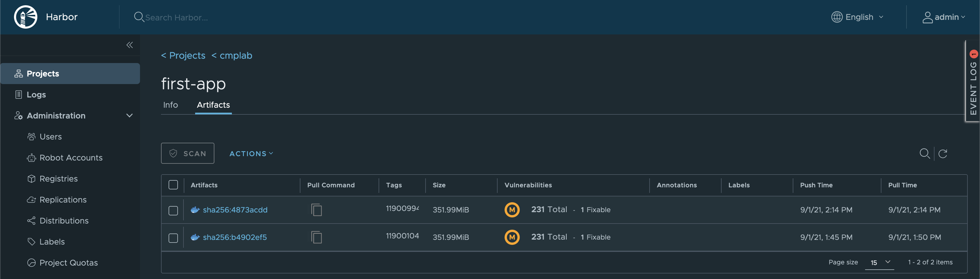Sort by the Size column header
This screenshot has width=980, height=279.
click(x=439, y=185)
